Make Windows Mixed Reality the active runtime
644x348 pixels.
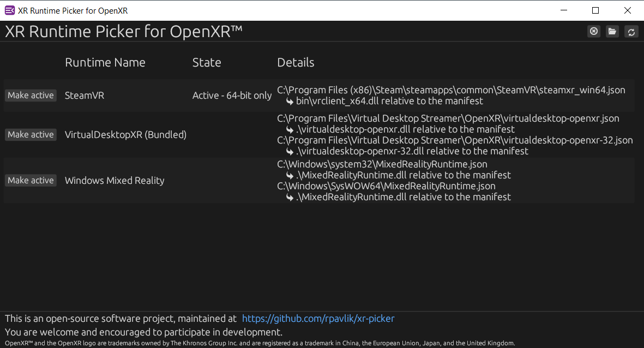tap(31, 181)
